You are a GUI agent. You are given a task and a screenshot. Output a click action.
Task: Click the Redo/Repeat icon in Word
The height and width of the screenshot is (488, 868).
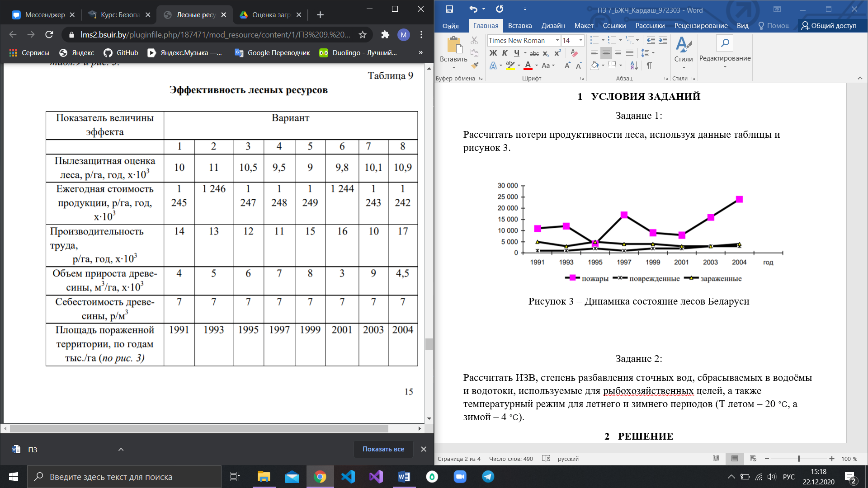point(500,9)
